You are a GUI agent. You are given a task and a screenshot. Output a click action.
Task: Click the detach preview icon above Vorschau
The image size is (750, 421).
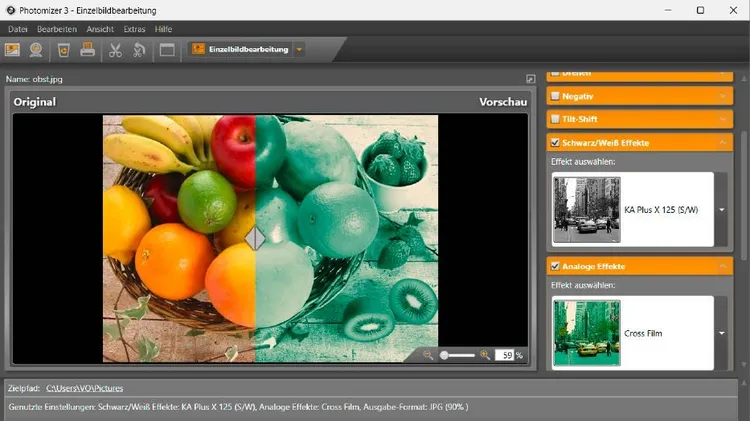531,79
